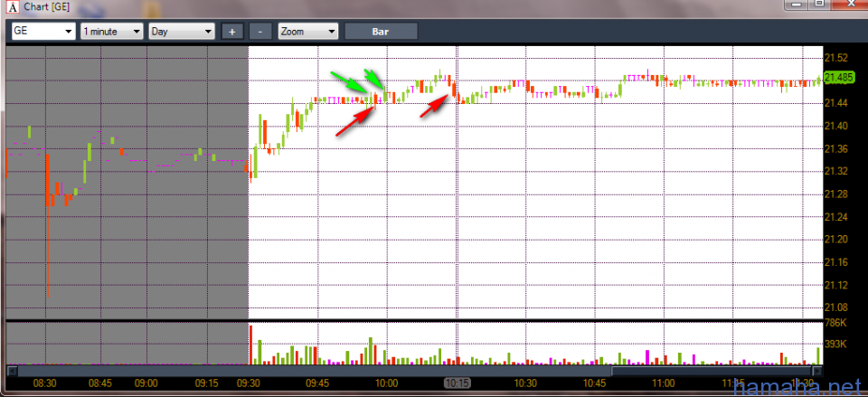Viewport: 868px width, 397px height.
Task: Click the Bar chart type button
Action: point(381,32)
